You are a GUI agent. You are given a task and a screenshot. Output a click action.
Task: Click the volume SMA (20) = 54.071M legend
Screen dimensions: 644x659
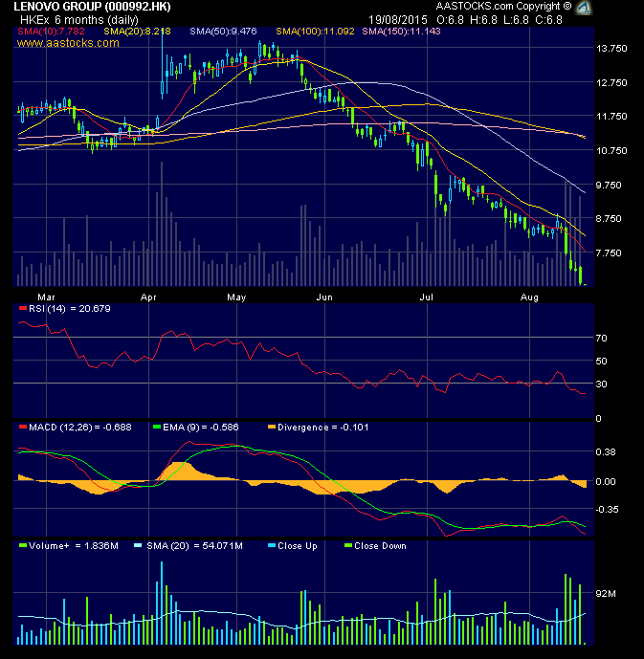click(194, 546)
